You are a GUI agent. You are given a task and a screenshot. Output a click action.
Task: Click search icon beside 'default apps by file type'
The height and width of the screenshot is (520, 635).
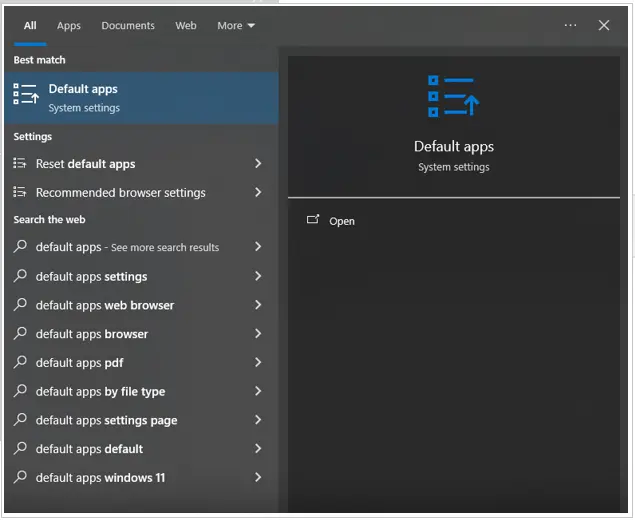pos(20,390)
